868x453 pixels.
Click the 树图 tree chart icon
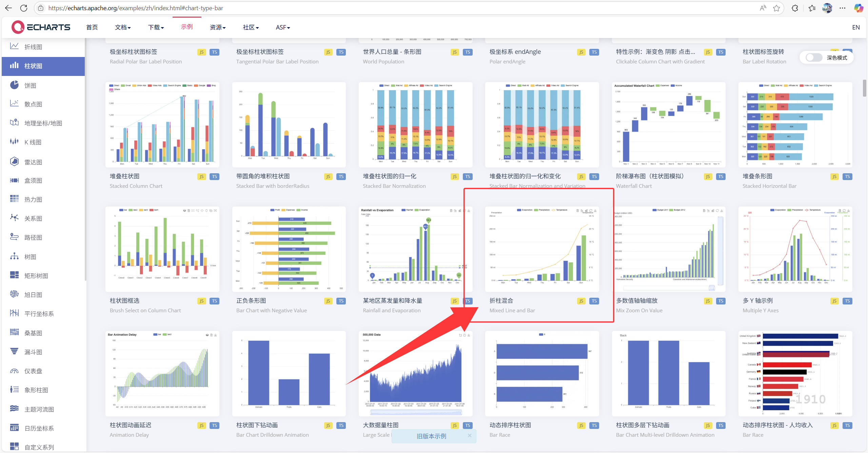(x=14, y=256)
